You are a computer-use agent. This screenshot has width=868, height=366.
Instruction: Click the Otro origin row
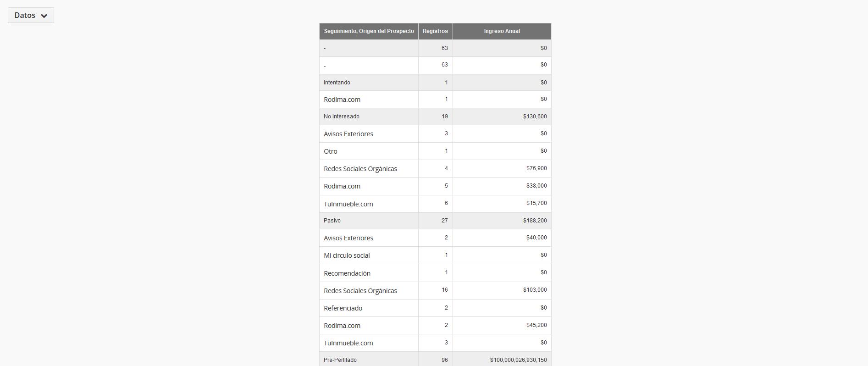(x=331, y=151)
